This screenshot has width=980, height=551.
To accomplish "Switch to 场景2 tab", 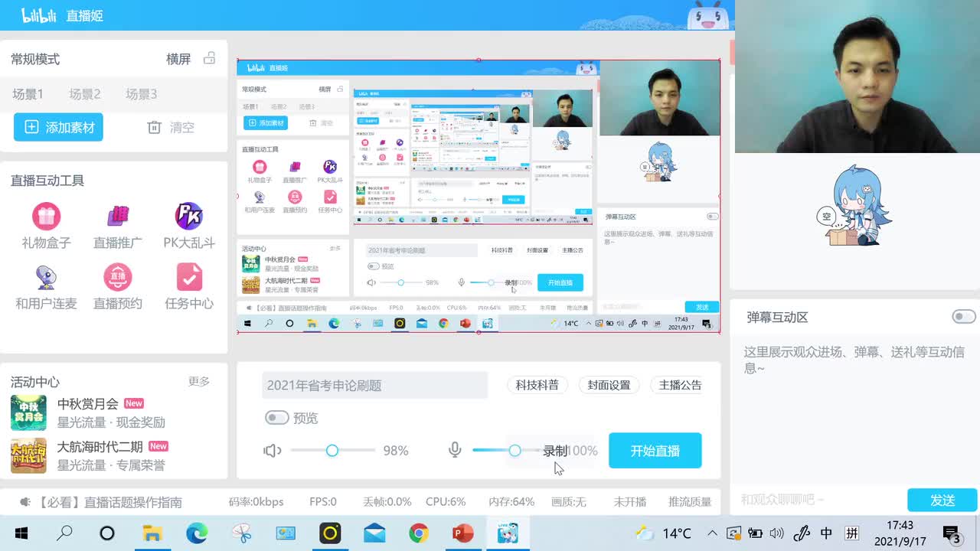I will pyautogui.click(x=85, y=94).
